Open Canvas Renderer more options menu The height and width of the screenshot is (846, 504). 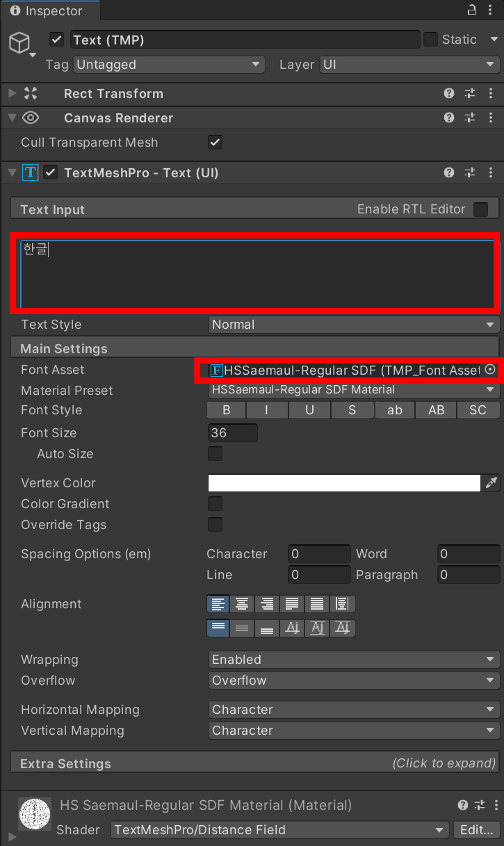(x=492, y=118)
